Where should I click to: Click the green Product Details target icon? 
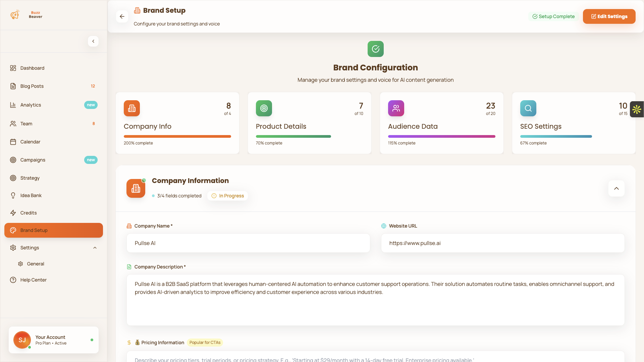264,108
